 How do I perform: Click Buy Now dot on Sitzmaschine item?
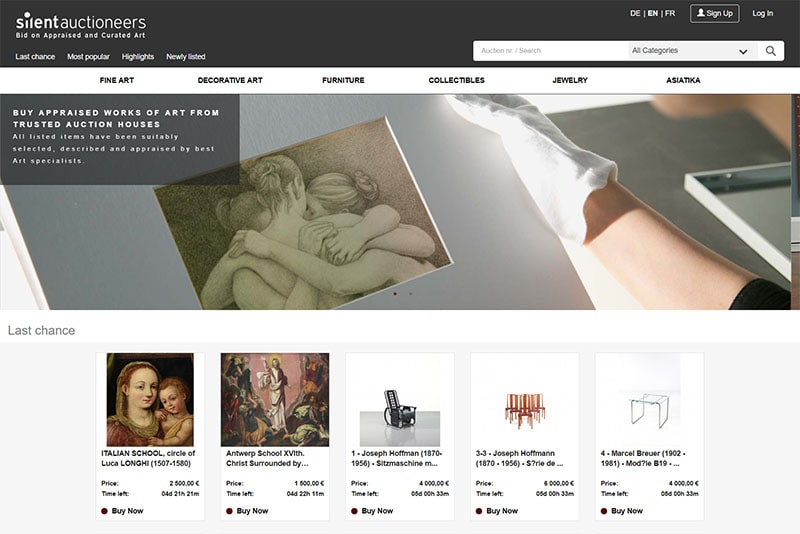click(354, 511)
